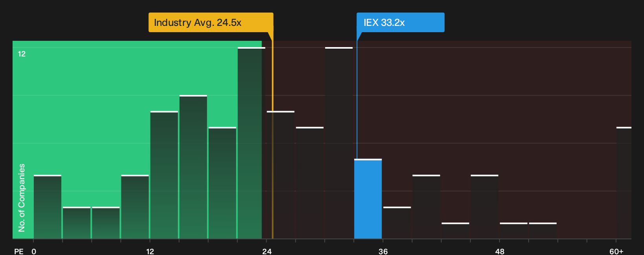644x255 pixels.
Task: Click the PE axis label
Action: click(19, 251)
